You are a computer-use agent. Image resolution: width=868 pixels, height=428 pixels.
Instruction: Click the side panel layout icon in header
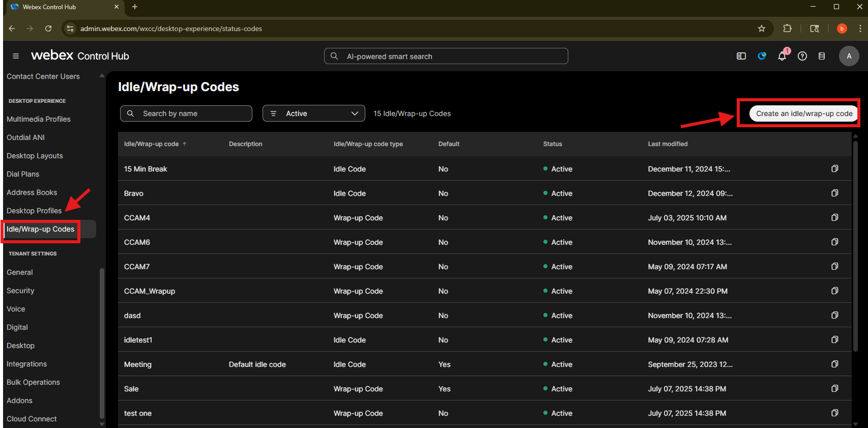(x=741, y=56)
